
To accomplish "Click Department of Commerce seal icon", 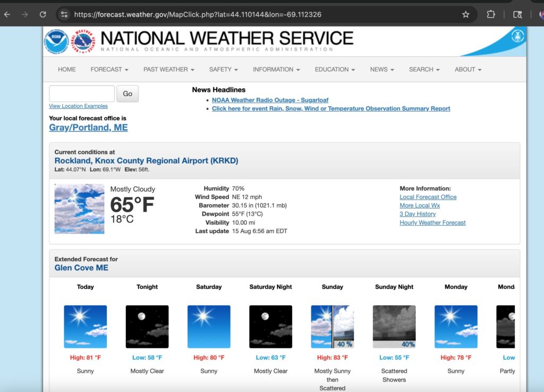I will coord(517,36).
